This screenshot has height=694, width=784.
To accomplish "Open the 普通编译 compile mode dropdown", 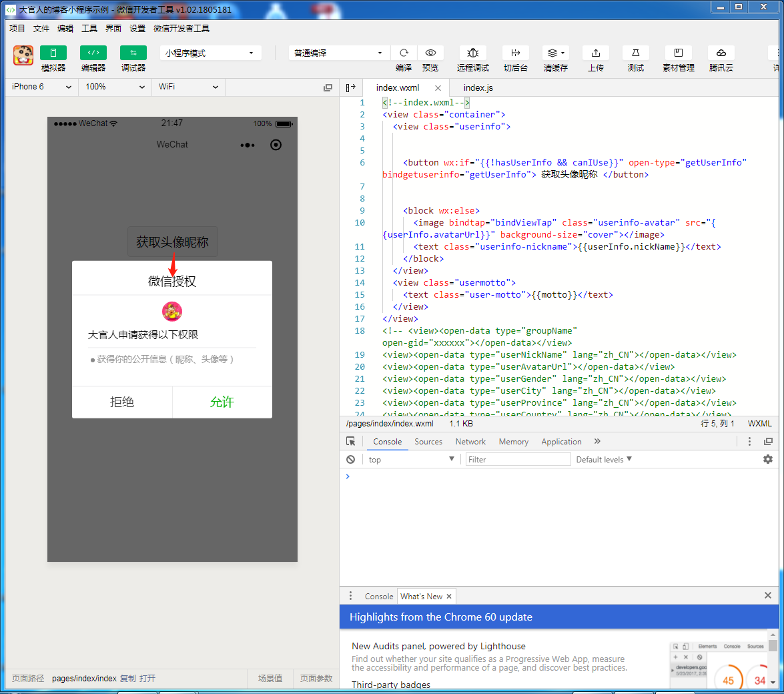I will point(339,53).
